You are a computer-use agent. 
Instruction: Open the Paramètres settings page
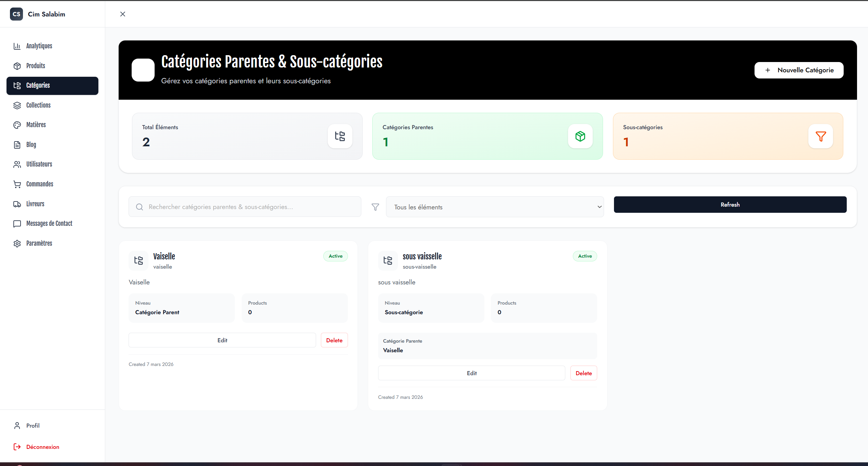point(39,243)
